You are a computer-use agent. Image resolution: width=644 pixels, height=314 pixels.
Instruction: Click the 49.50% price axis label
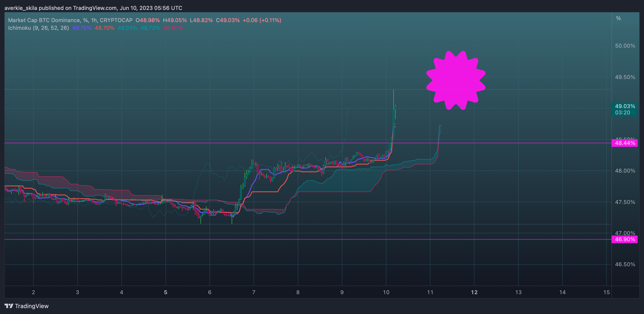[625, 77]
